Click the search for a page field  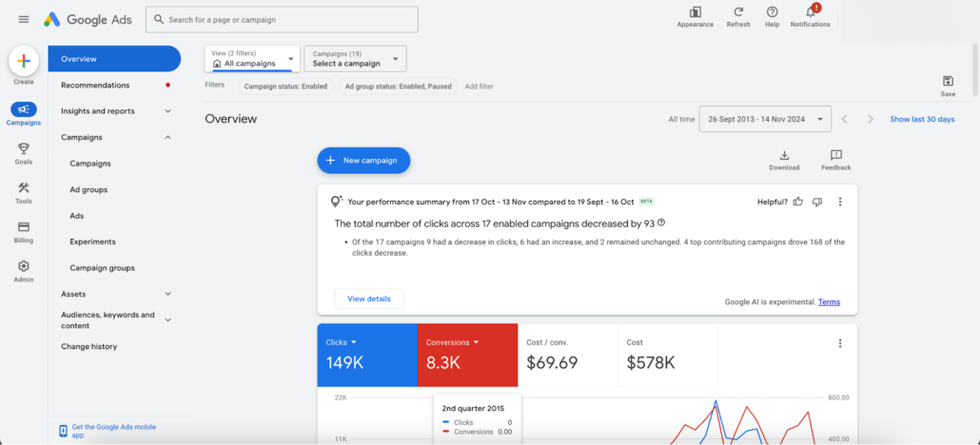pos(282,19)
